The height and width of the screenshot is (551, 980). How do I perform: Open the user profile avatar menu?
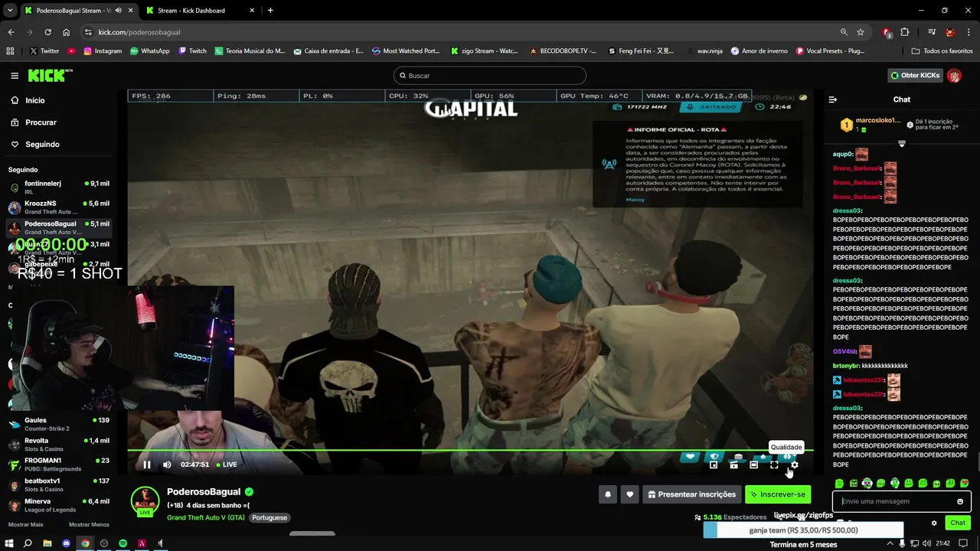click(x=954, y=76)
